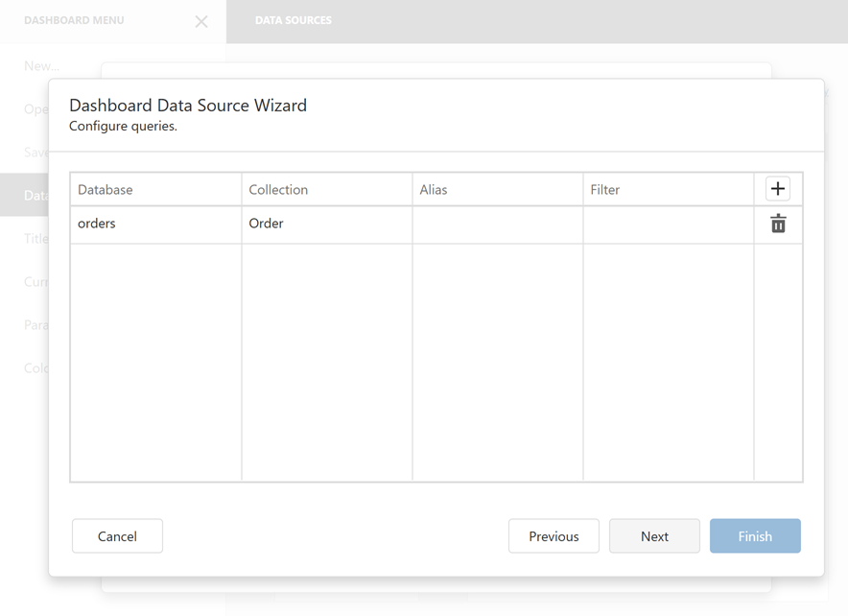Edit the Order Collection cell
The image size is (848, 616).
[326, 224]
